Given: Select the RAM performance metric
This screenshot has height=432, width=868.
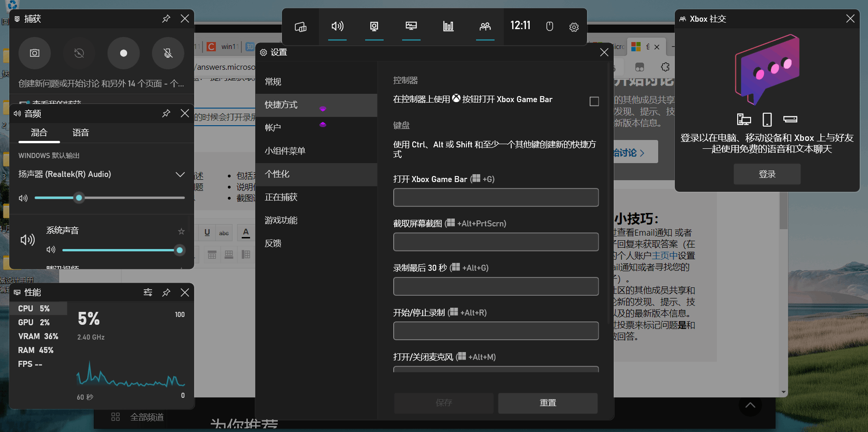Looking at the screenshot, I should (38, 350).
